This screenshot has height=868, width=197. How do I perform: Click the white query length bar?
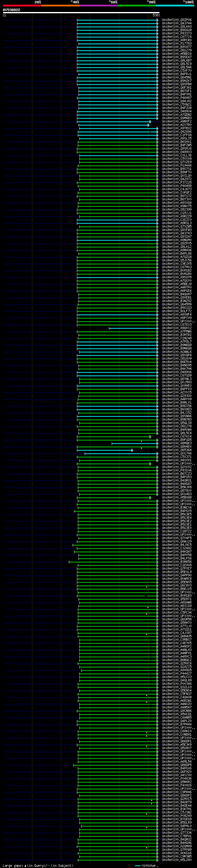[x=81, y=12]
